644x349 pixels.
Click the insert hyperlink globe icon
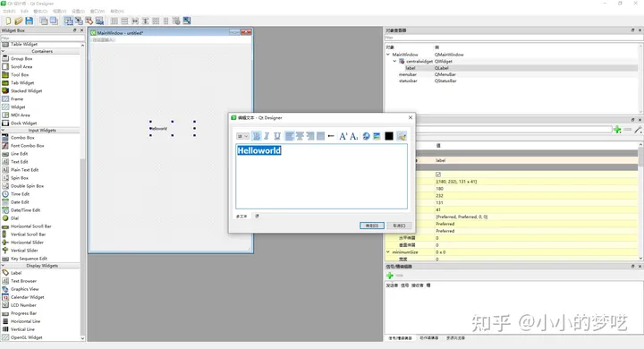[366, 136]
